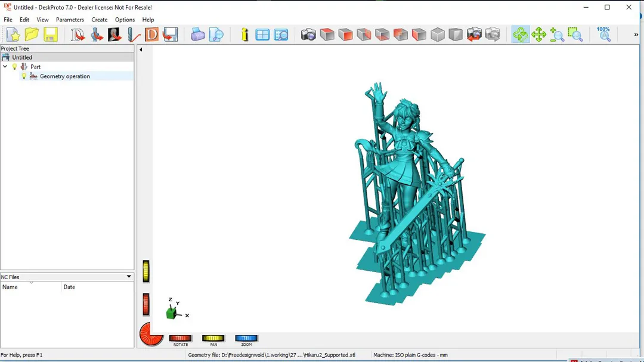Open the File menu
Viewport: 644px width, 362px height.
[8, 20]
